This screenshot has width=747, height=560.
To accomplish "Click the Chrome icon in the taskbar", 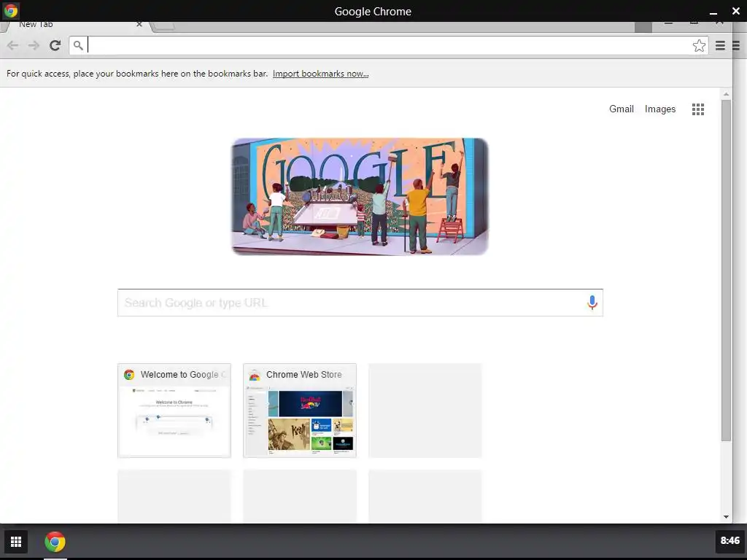I will [55, 542].
